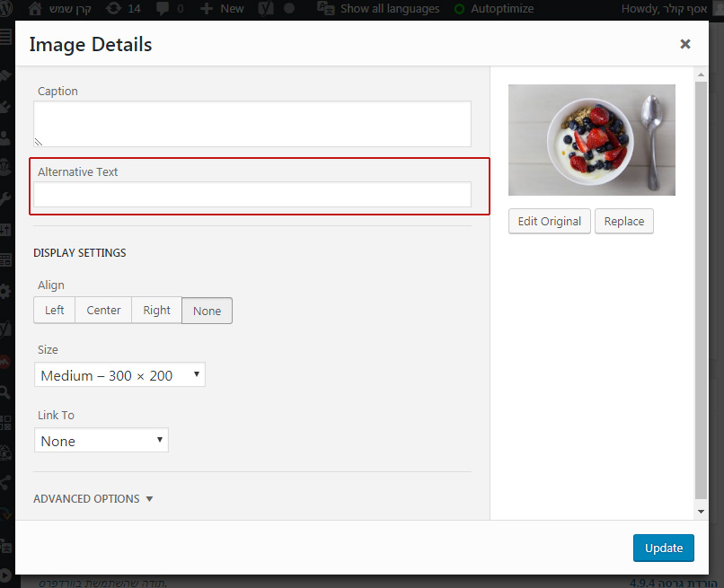Viewport: 724px width, 588px height.
Task: Click the Edit Original button
Action: 550,221
